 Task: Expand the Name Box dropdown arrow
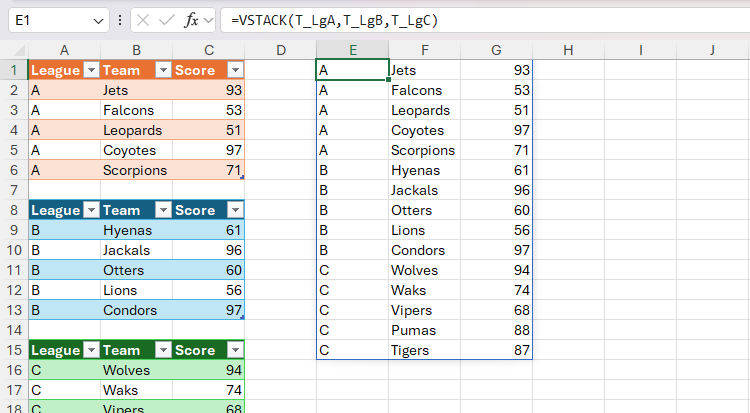(x=97, y=20)
